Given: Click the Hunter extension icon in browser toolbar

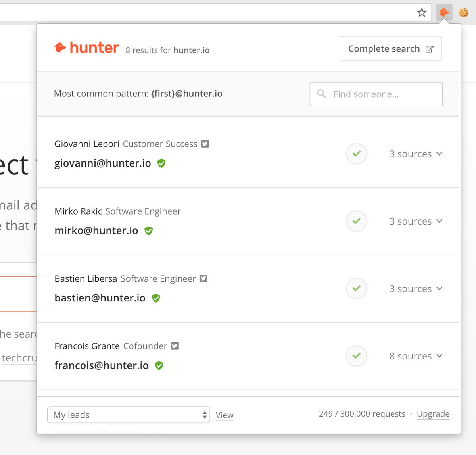Looking at the screenshot, I should click(444, 12).
